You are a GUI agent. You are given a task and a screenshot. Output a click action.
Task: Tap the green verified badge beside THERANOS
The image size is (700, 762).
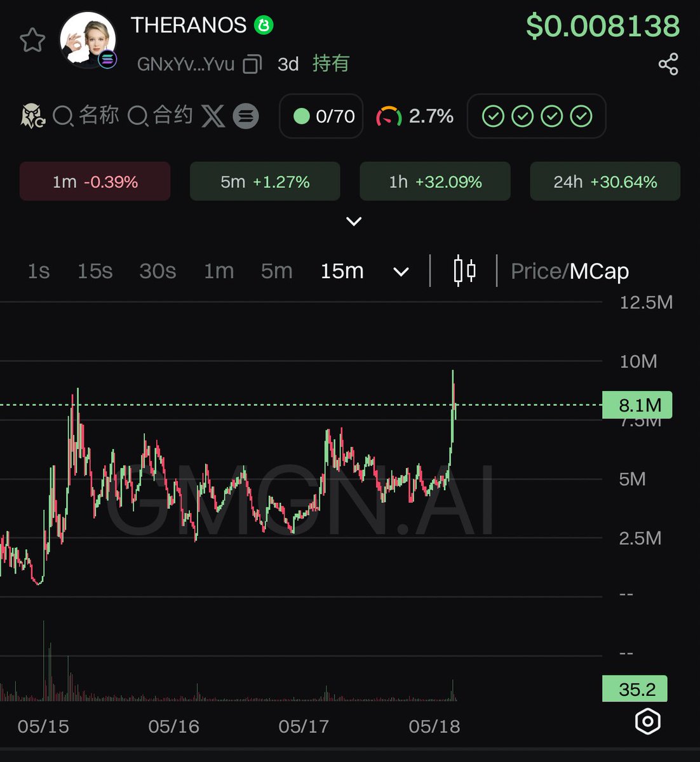point(264,25)
